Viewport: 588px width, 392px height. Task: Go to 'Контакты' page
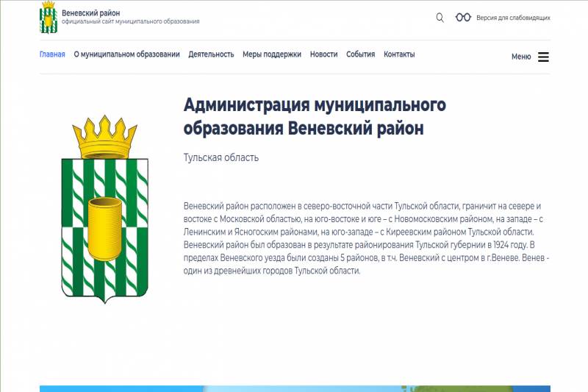tap(399, 54)
